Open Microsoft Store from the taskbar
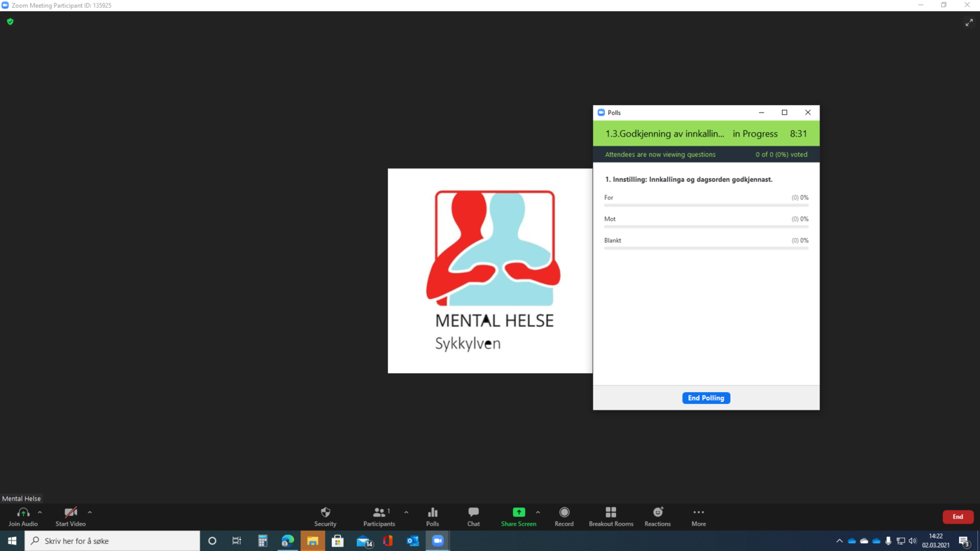This screenshot has width=980, height=551. pos(337,540)
